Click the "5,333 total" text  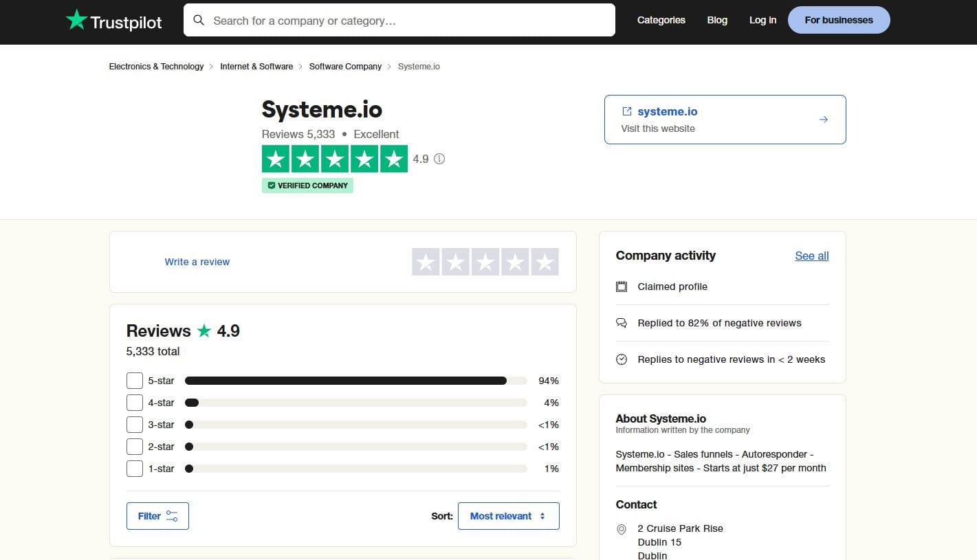click(x=153, y=351)
